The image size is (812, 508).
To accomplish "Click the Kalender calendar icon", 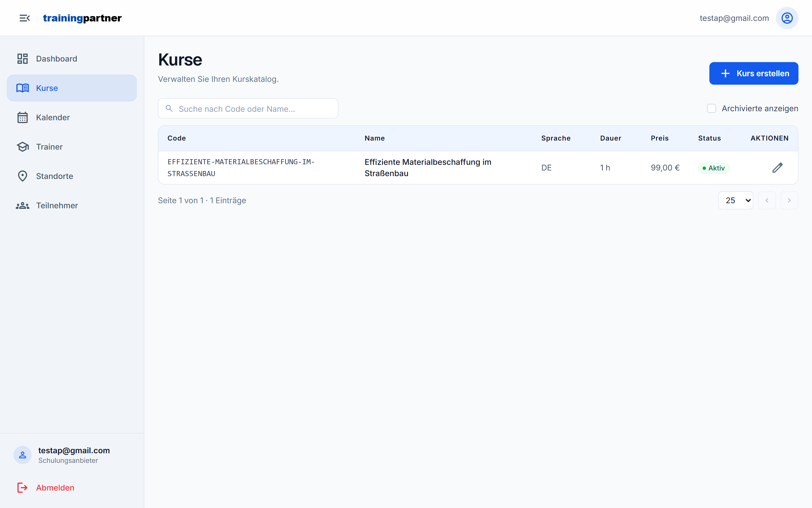I will [23, 118].
